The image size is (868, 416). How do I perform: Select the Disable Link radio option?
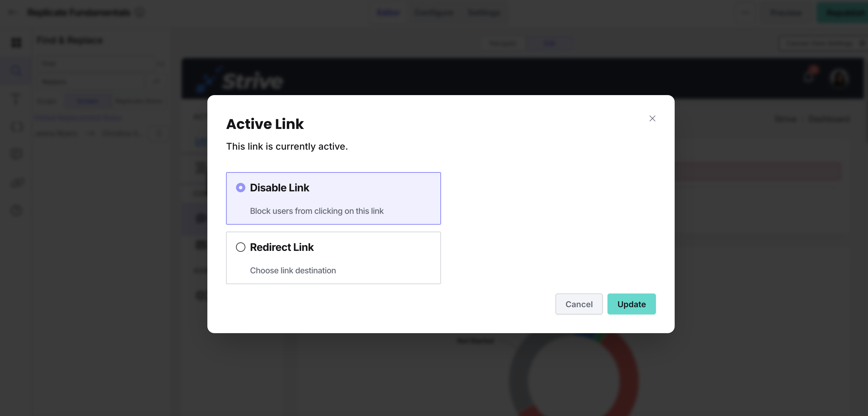240,188
